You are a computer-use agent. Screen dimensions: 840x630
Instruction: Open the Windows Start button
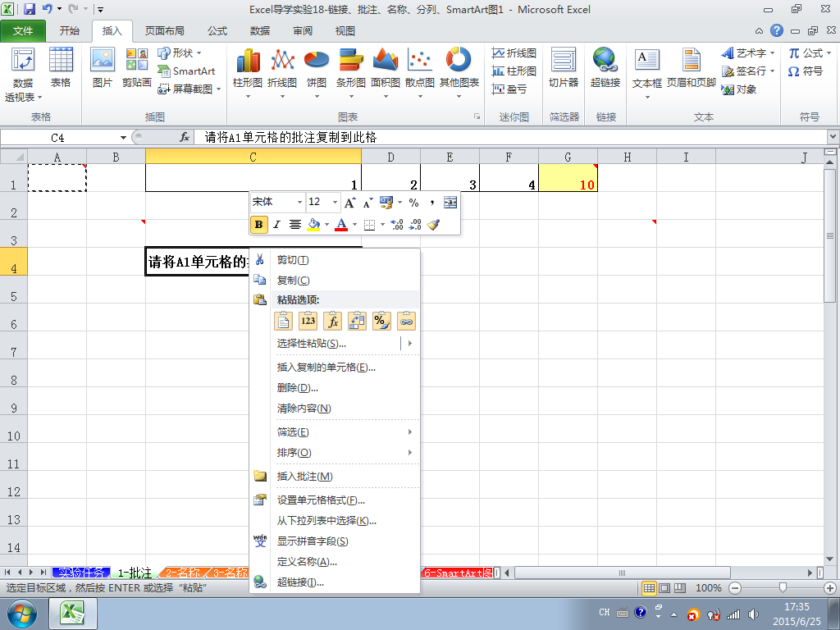point(21,614)
